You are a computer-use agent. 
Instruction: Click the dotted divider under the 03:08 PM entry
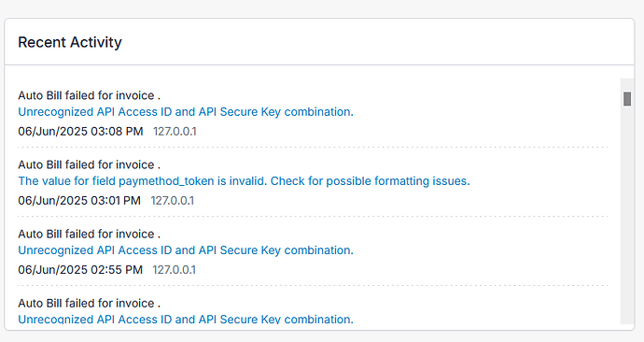(313, 147)
